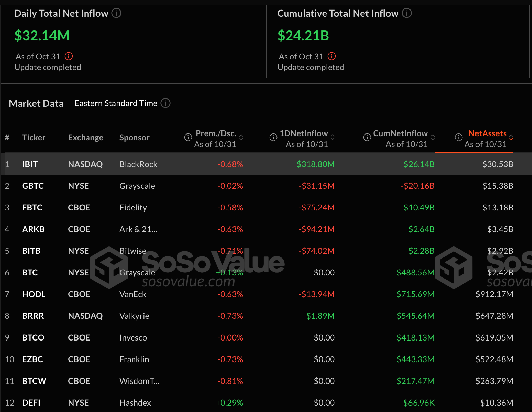532x412 pixels.
Task: Select the CumNetInflow column header label
Action: (400, 133)
